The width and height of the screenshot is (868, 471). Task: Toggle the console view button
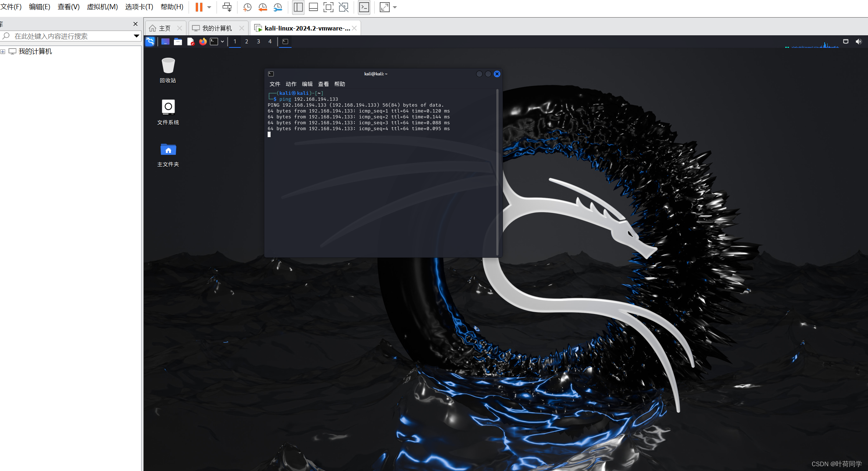point(364,7)
